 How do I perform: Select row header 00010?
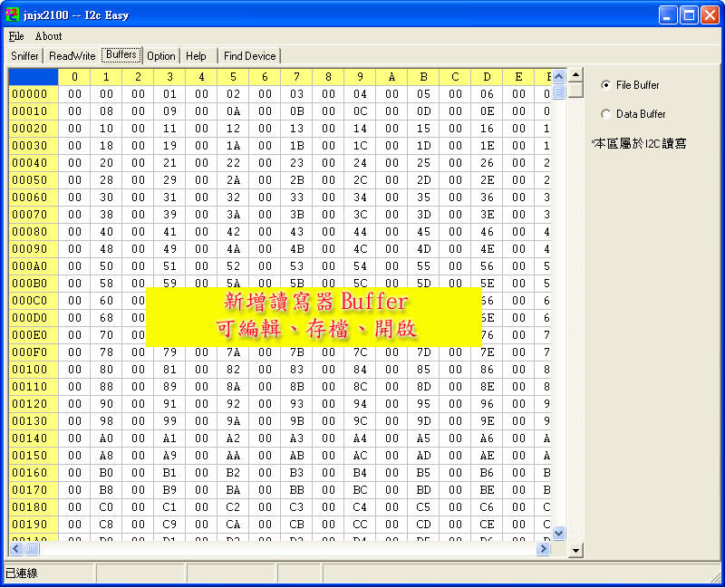point(34,111)
